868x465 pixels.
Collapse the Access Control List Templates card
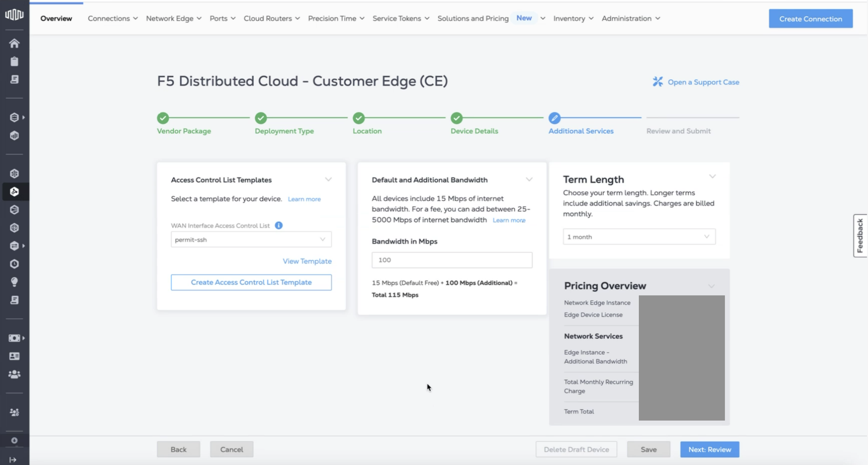point(328,179)
